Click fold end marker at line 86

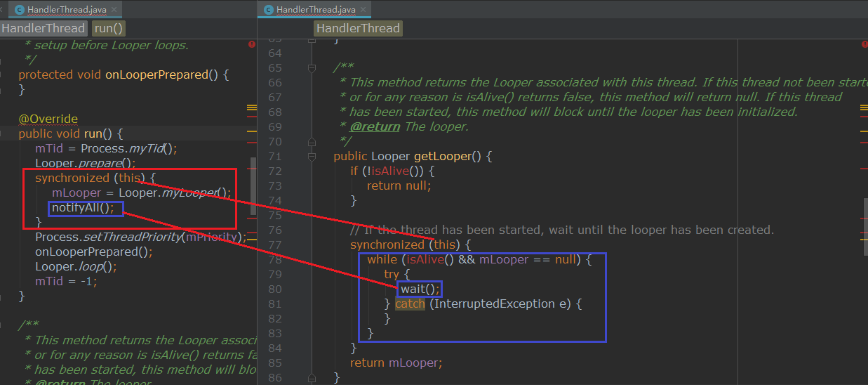[312, 378]
